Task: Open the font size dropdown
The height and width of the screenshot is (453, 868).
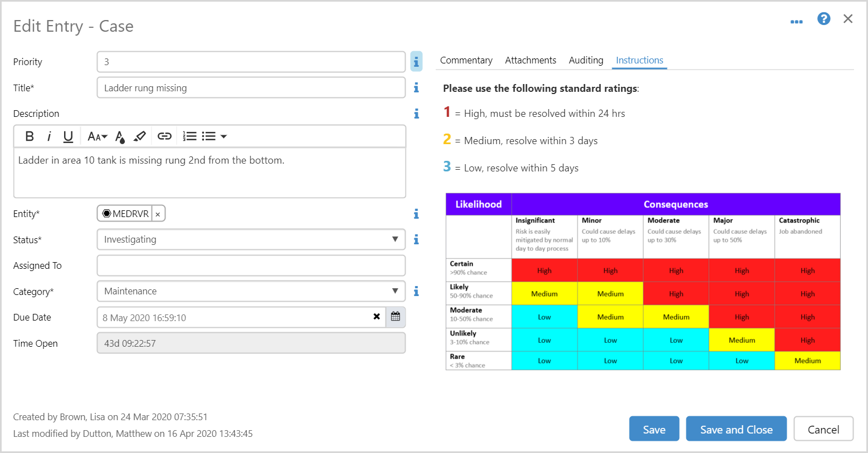Action: tap(97, 136)
